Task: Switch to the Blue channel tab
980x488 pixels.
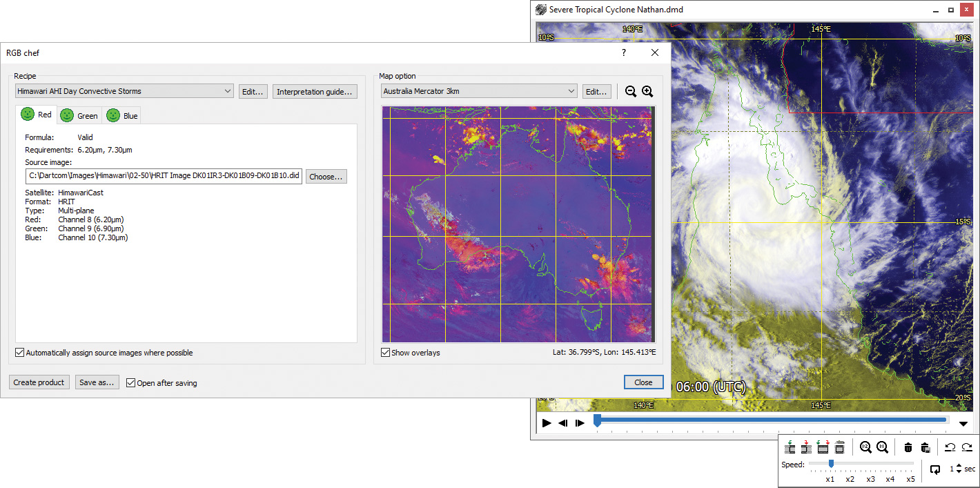Action: pos(123,115)
